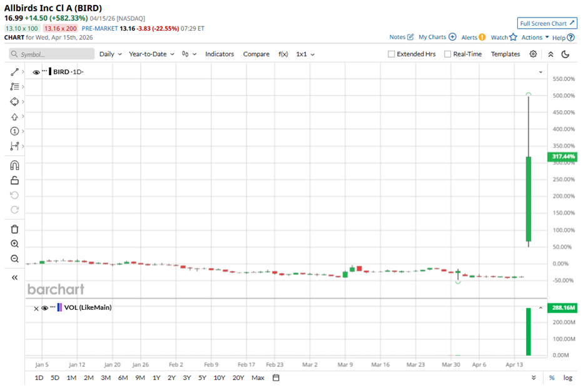Open the Actions dropdown menu
Image resolution: width=588 pixels, height=390 pixels.
pyautogui.click(x=535, y=37)
